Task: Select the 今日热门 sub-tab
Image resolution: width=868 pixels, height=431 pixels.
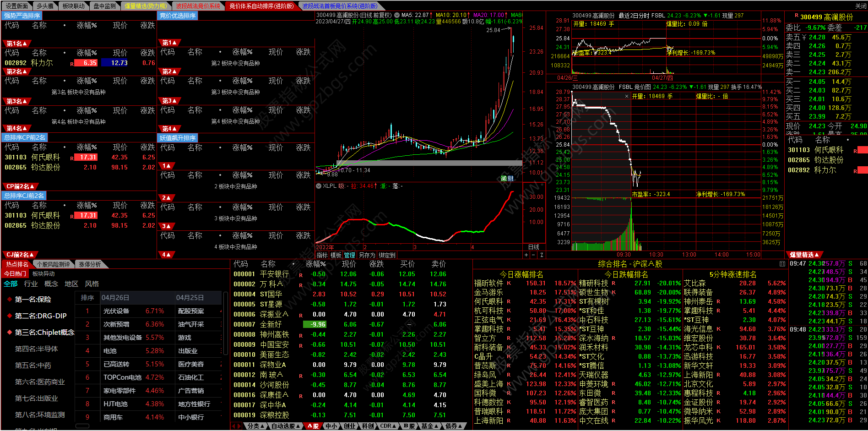Action: (x=15, y=273)
